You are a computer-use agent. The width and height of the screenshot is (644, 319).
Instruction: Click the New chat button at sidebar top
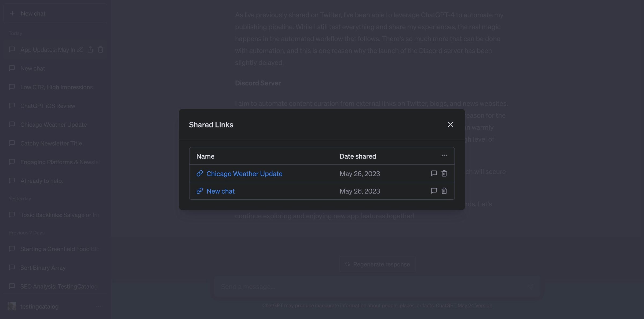(x=55, y=13)
